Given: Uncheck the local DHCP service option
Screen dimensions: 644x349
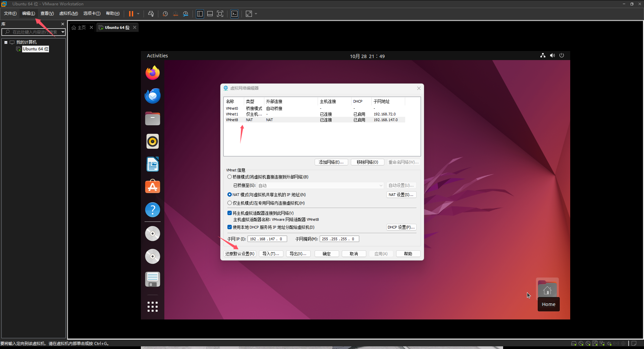Looking at the screenshot, I should pos(230,227).
